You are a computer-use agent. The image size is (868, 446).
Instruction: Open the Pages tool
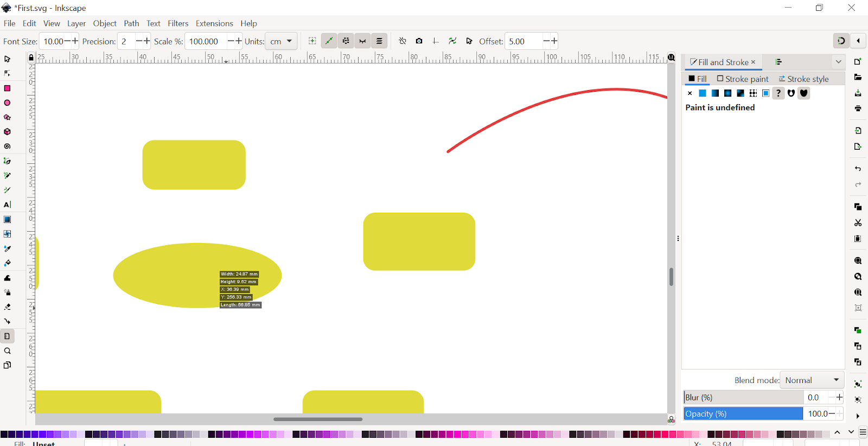coord(8,365)
